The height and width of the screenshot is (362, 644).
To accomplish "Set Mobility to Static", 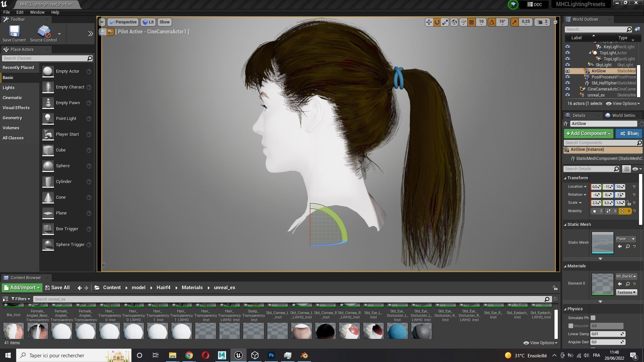I will (598, 211).
